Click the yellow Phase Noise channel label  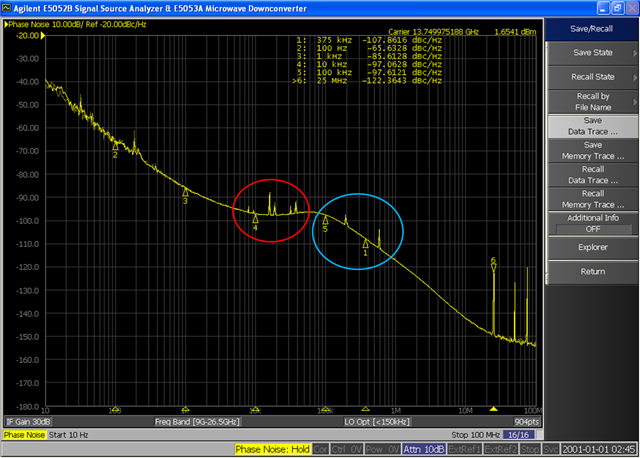coord(24,435)
